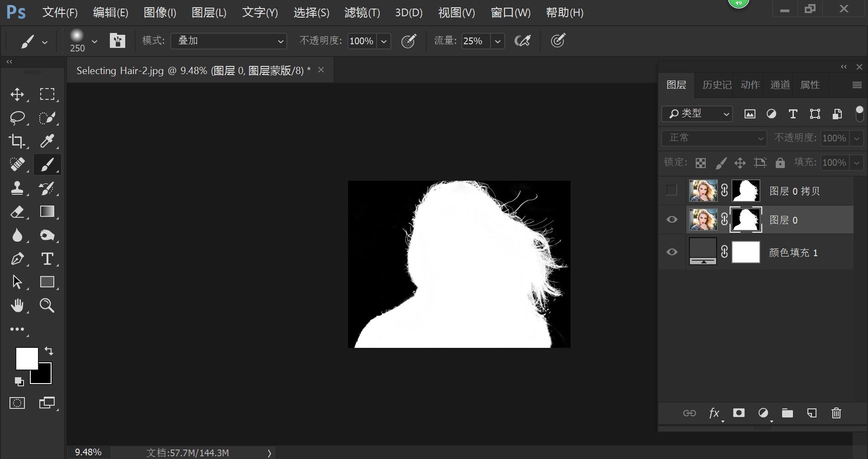Select the Brush tool in the toolbar
Viewport: 868px width, 459px height.
[47, 164]
